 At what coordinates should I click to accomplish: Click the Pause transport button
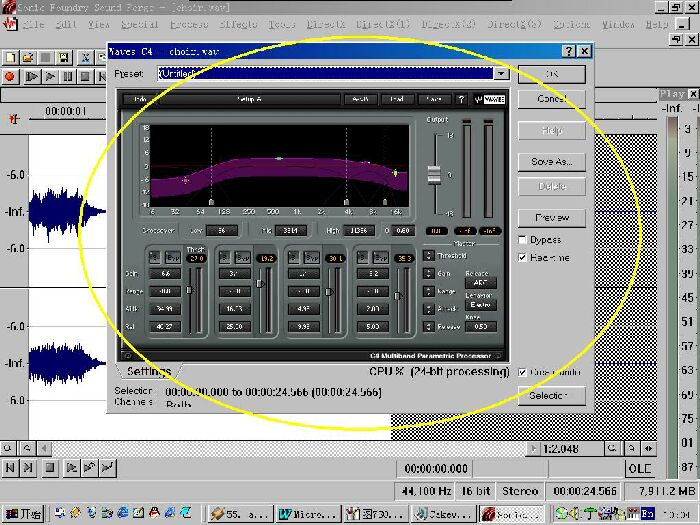(68, 76)
